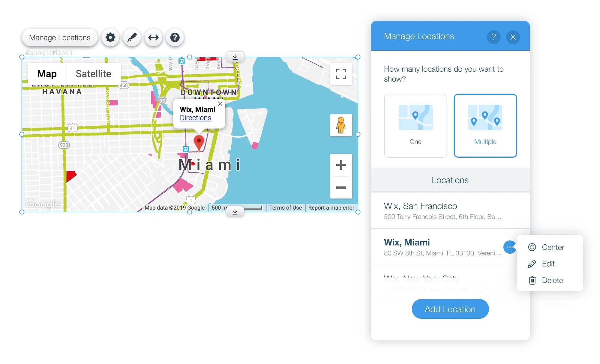Open the Directions link
Image resolution: width=600 pixels, height=364 pixels.
pos(196,118)
